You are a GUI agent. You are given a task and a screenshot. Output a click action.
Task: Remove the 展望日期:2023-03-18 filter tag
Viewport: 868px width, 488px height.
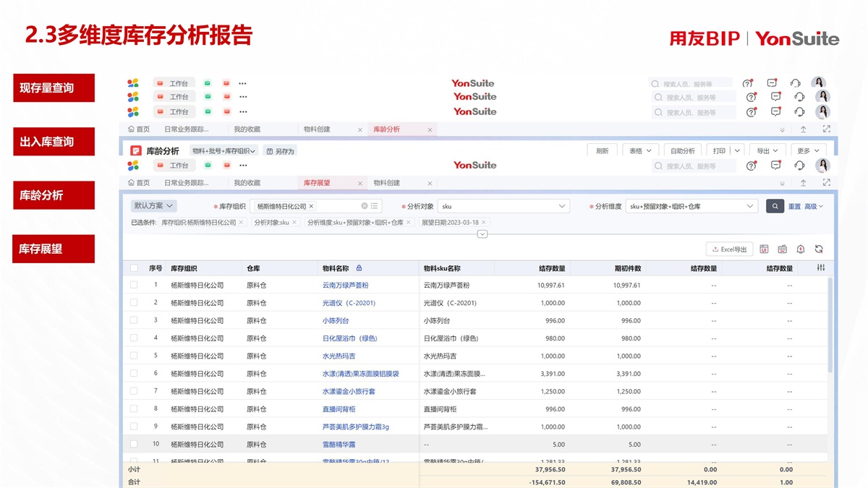coord(484,223)
